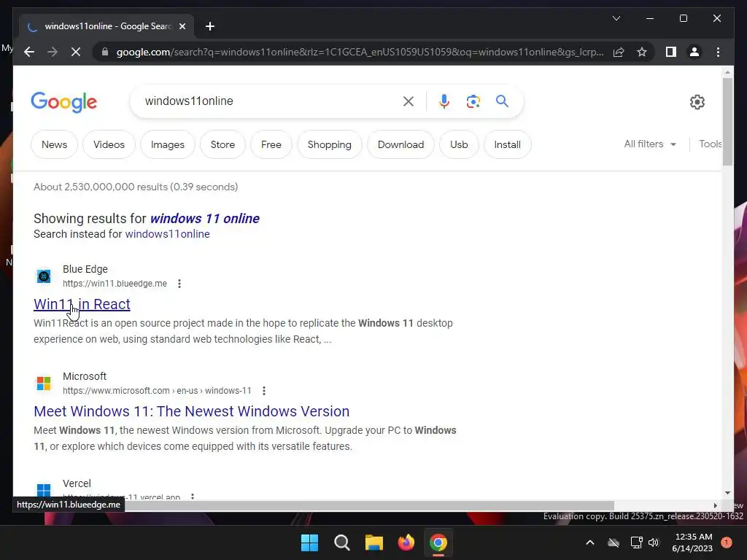Click the Microsoft site favicon
This screenshot has height=560, width=747.
[44, 384]
